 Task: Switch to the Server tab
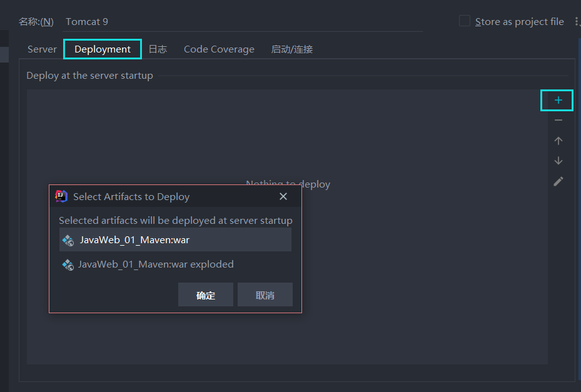tap(42, 49)
